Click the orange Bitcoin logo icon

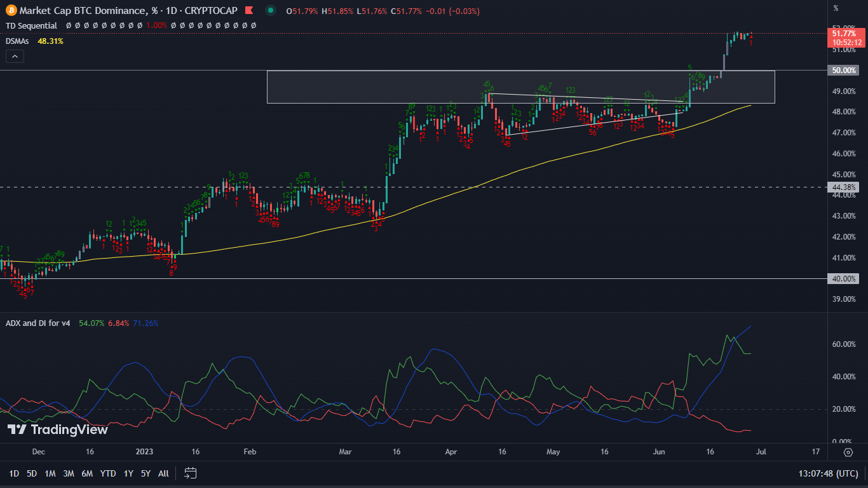point(10,11)
